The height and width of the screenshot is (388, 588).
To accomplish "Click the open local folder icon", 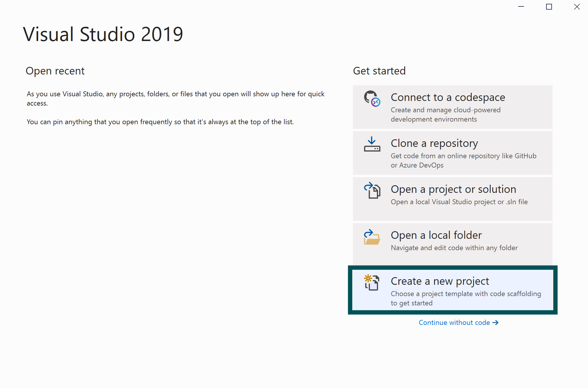I will click(x=372, y=237).
